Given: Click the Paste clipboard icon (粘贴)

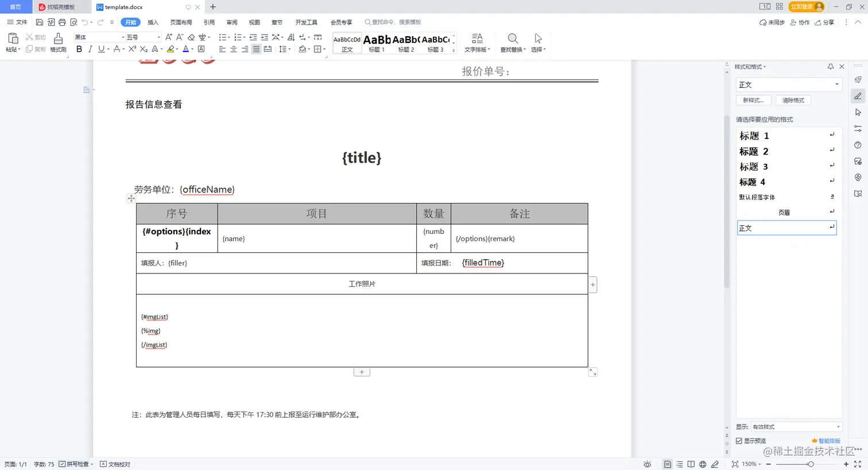Looking at the screenshot, I should point(13,39).
